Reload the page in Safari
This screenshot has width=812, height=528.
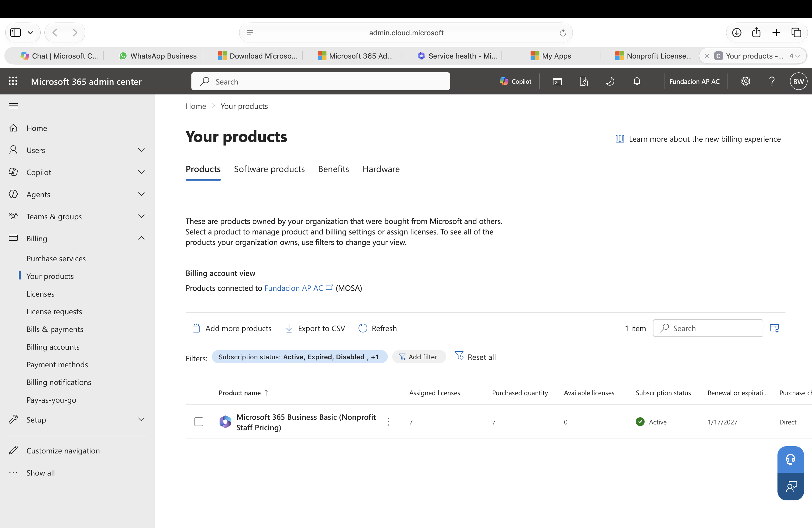(x=563, y=33)
